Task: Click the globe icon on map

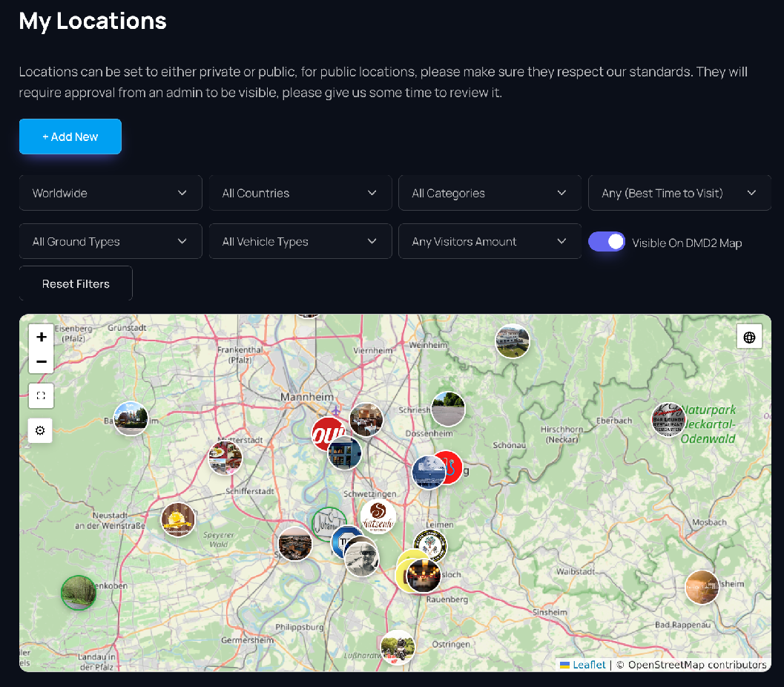Action: click(x=749, y=338)
